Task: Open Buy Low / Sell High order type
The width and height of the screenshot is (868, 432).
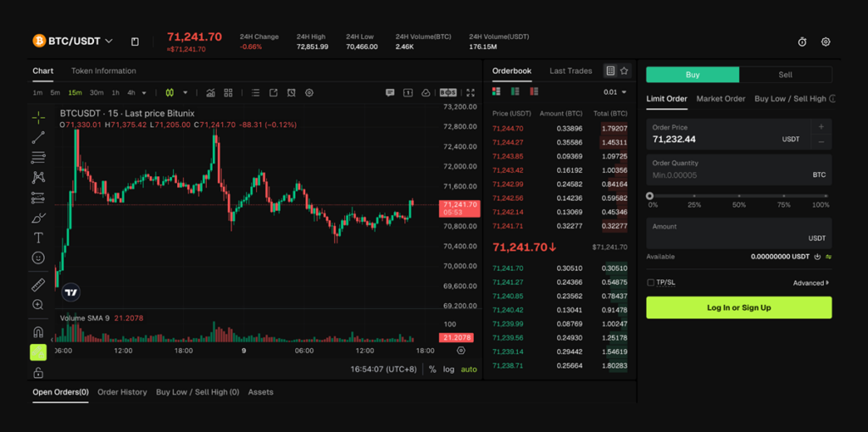Action: [x=790, y=98]
